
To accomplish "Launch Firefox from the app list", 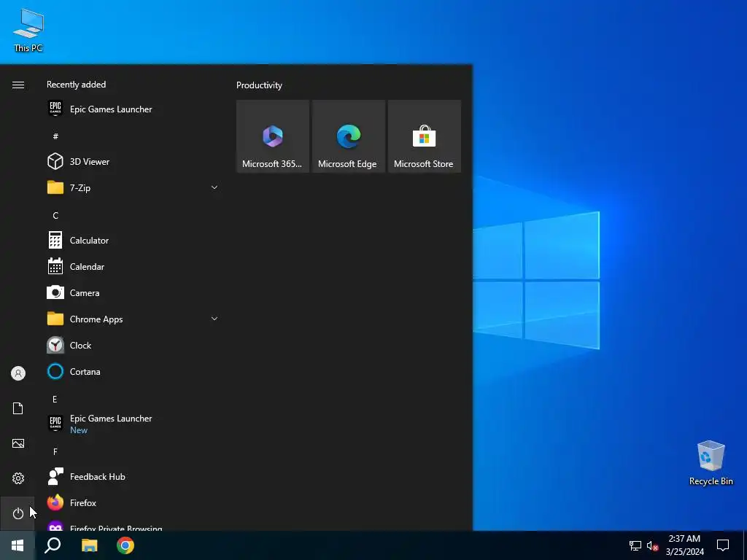I will [x=133, y=503].
